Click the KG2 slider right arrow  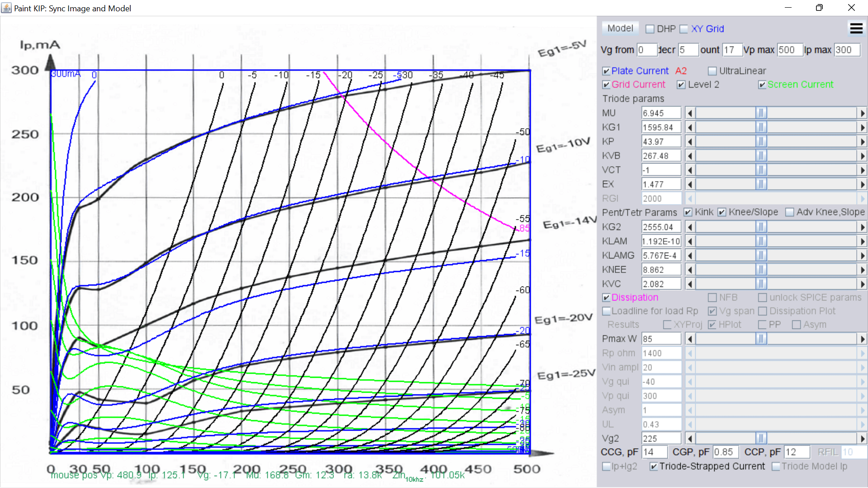point(862,227)
